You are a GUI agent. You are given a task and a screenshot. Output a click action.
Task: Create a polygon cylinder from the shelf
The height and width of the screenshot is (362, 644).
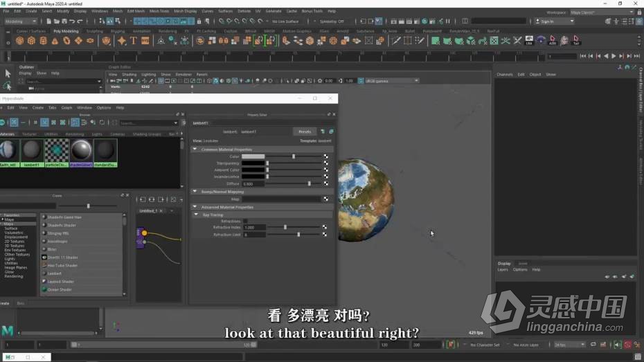tap(43, 41)
